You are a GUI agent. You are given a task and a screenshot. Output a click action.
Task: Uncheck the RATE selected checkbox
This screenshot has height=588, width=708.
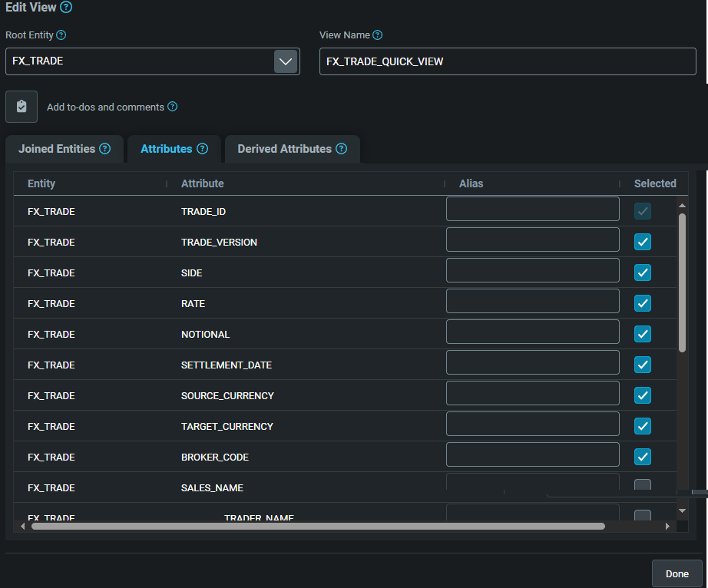pyautogui.click(x=643, y=302)
